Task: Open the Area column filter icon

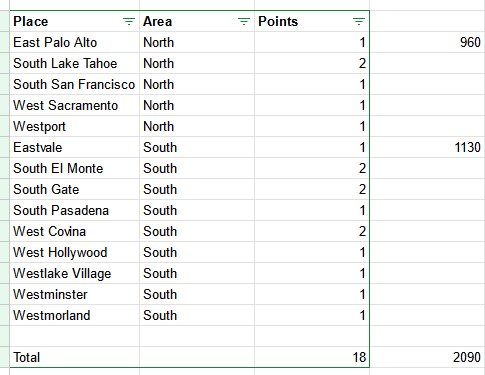Action: tap(244, 22)
